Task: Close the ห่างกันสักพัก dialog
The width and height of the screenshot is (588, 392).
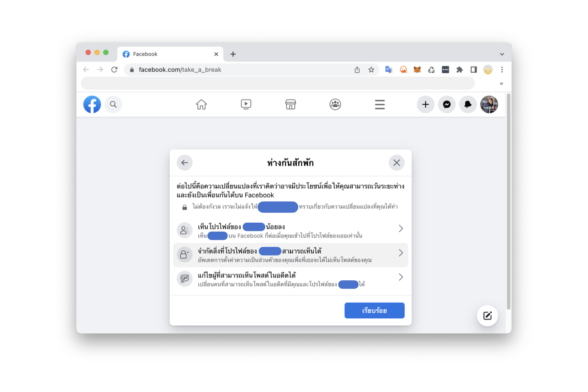Action: pyautogui.click(x=397, y=163)
